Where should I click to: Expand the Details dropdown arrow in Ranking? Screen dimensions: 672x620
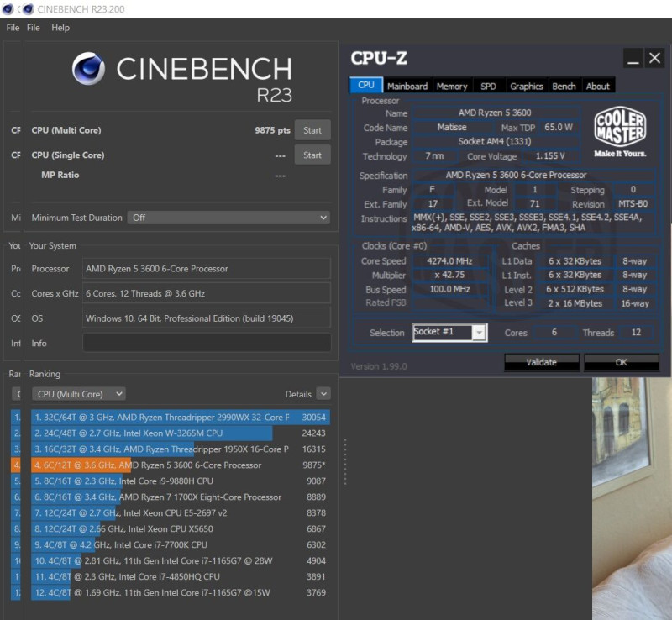[323, 394]
